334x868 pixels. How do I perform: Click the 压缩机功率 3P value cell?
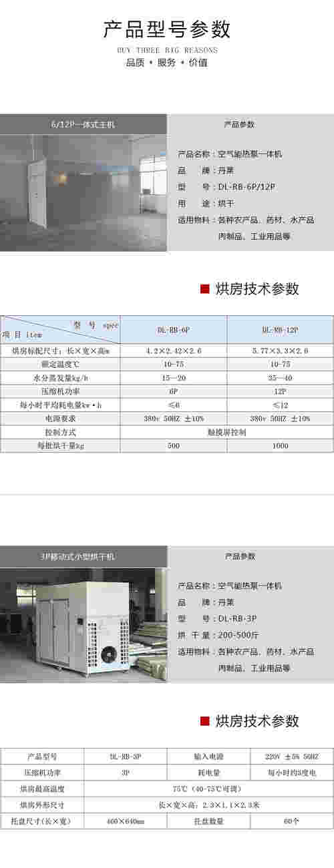point(125,773)
